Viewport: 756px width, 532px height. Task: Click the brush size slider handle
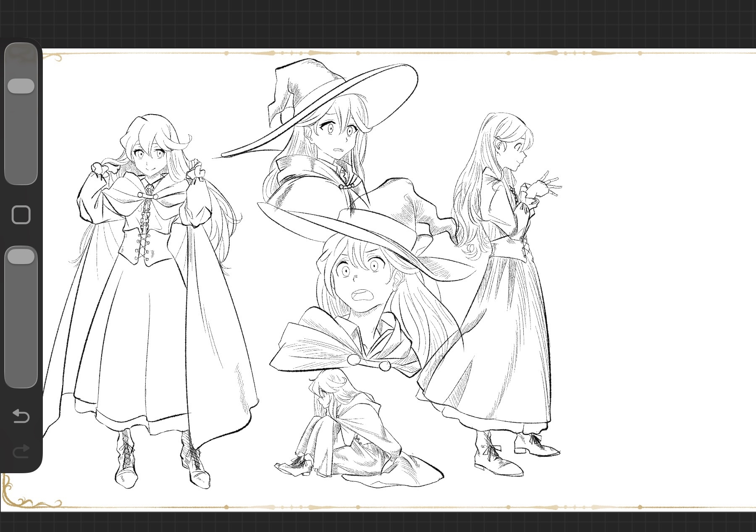tap(21, 86)
